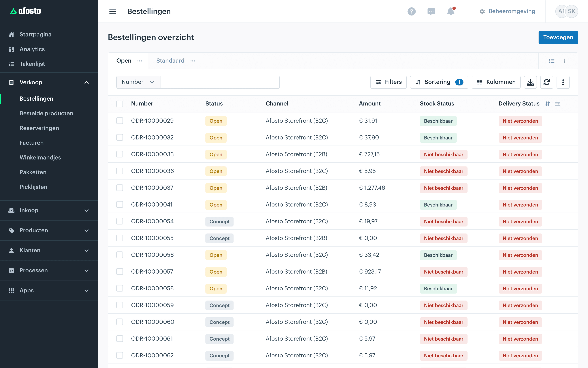Click the Apps grid icon
Screen dimensions: 588x368
11,291
